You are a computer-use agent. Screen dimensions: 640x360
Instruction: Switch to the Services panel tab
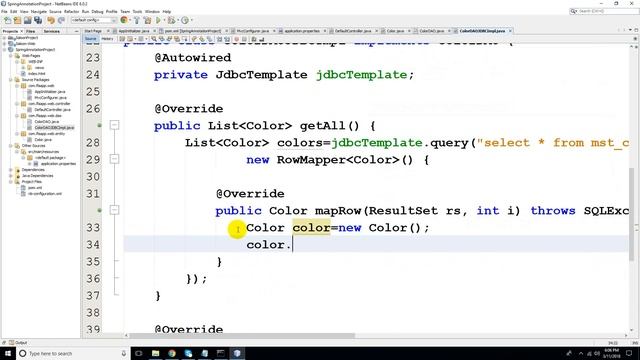pyautogui.click(x=52, y=31)
